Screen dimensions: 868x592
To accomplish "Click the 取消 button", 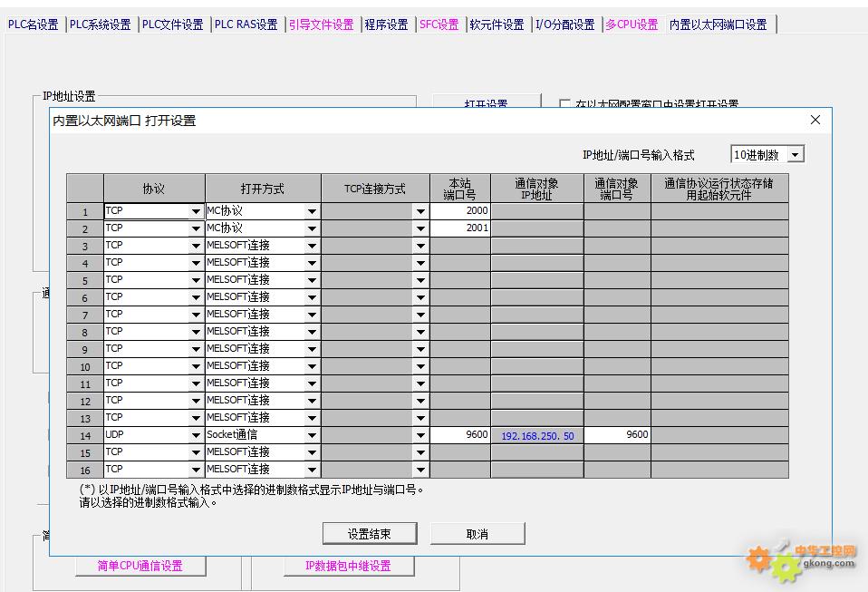I will pyautogui.click(x=477, y=534).
